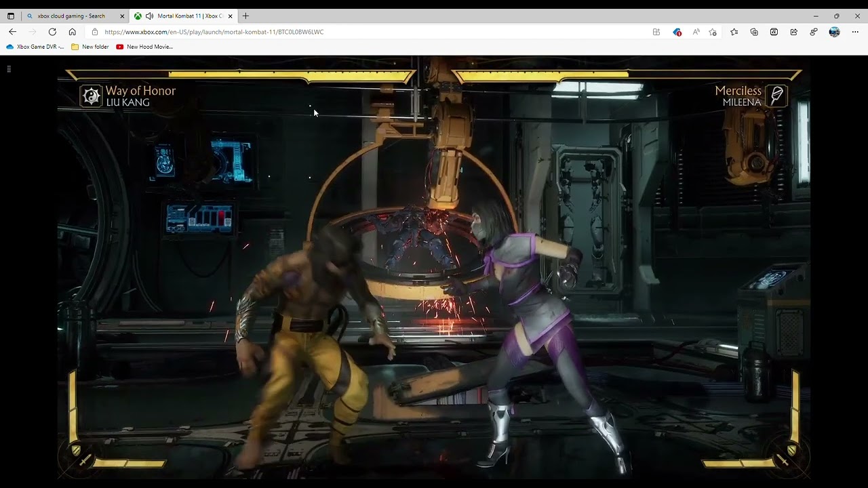The height and width of the screenshot is (488, 868).
Task: Open the New folder bookmarks folder
Action: pyautogui.click(x=90, y=47)
